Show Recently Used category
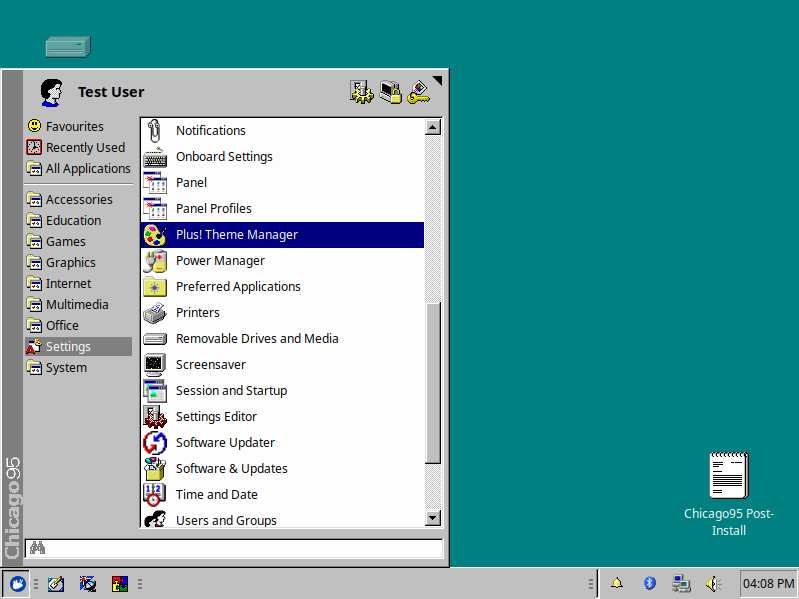This screenshot has width=799, height=599. coord(76,147)
